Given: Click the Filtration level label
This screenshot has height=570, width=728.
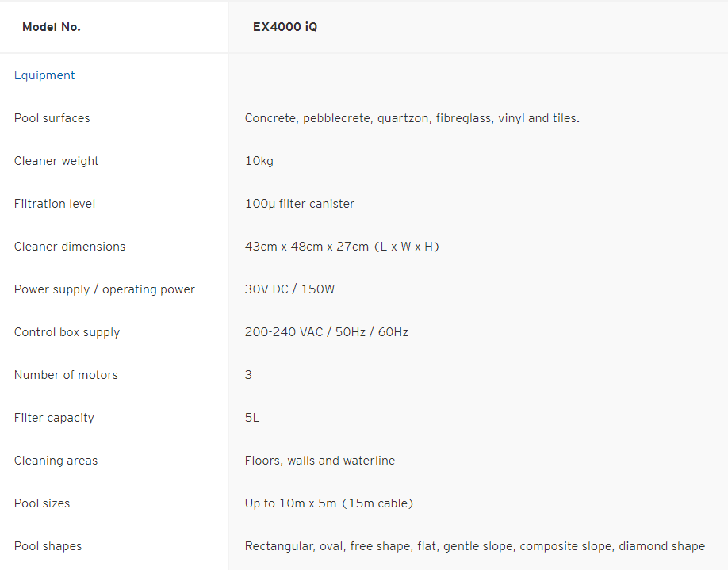Looking at the screenshot, I should pos(55,204).
